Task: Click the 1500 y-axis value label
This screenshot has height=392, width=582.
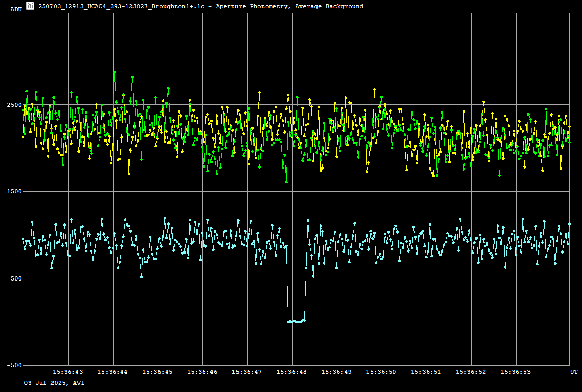Action: click(x=14, y=192)
